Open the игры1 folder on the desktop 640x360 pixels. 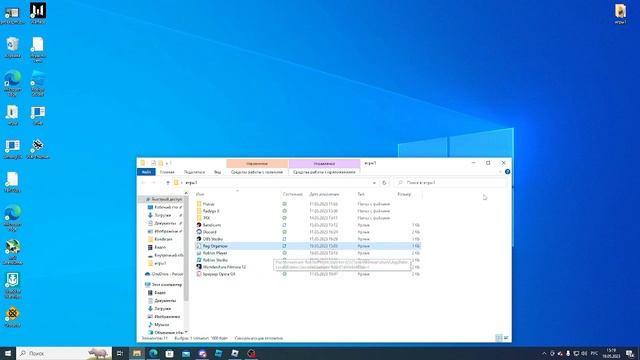tap(620, 13)
